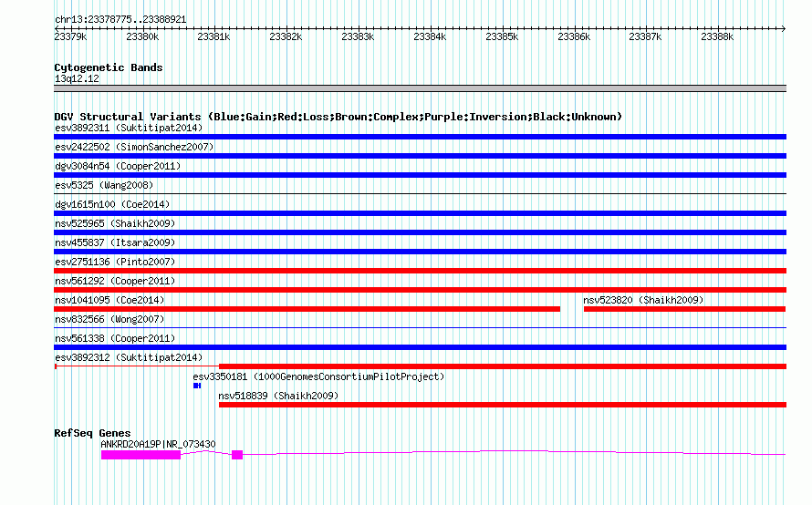
Task: Click the 23380k ruler position
Action: [x=142, y=36]
